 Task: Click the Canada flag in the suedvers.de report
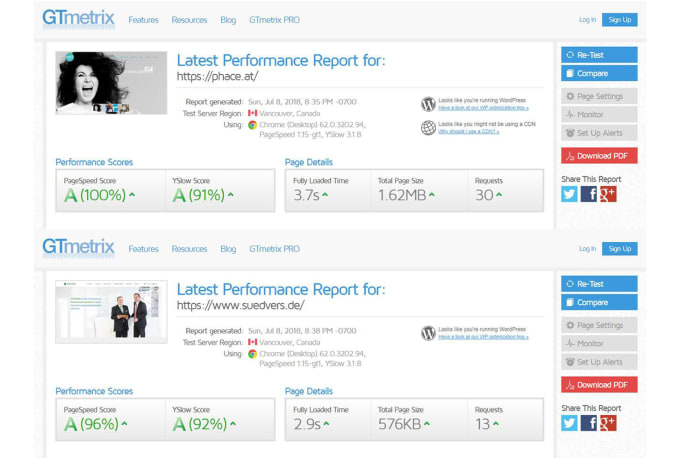click(252, 342)
